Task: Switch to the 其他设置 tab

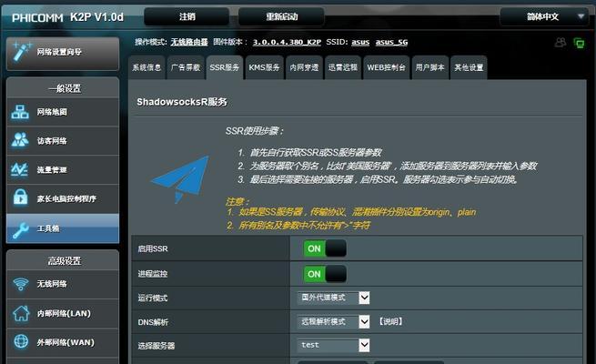Action: tap(469, 67)
